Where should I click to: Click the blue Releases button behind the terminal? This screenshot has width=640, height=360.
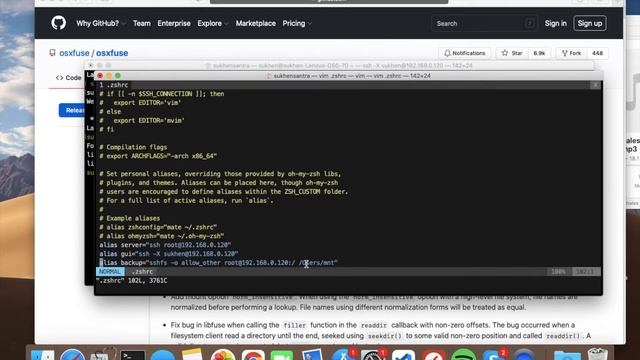[72, 110]
